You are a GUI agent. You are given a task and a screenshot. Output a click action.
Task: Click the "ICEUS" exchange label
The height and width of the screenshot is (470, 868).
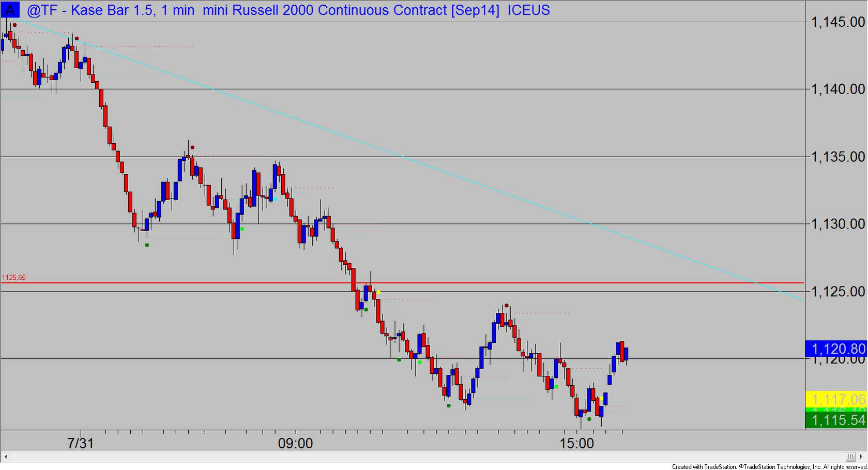528,10
